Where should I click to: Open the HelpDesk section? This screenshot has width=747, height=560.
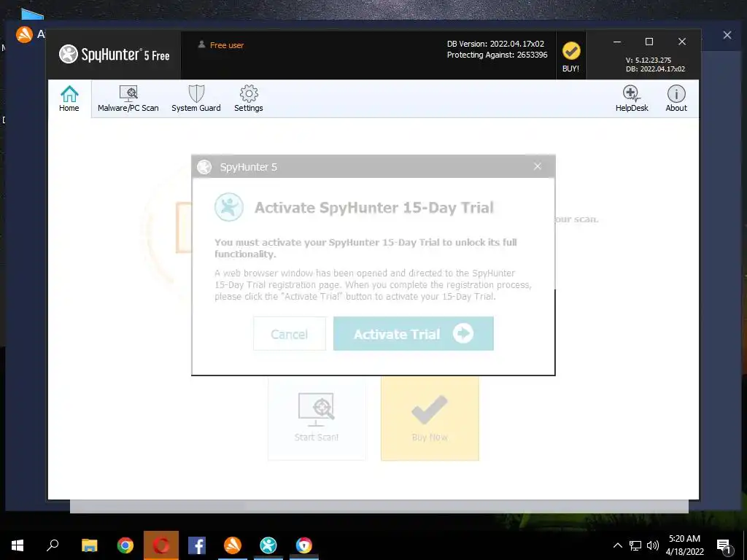(x=632, y=99)
